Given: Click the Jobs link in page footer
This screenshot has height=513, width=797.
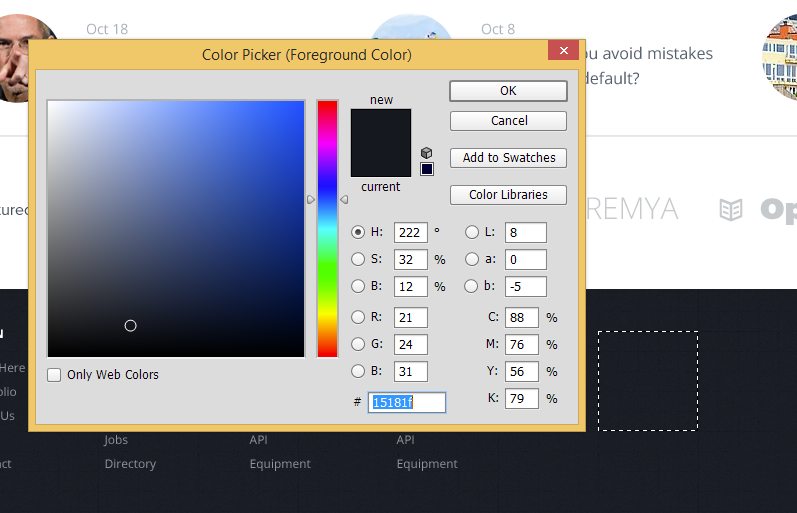Looking at the screenshot, I should point(116,440).
